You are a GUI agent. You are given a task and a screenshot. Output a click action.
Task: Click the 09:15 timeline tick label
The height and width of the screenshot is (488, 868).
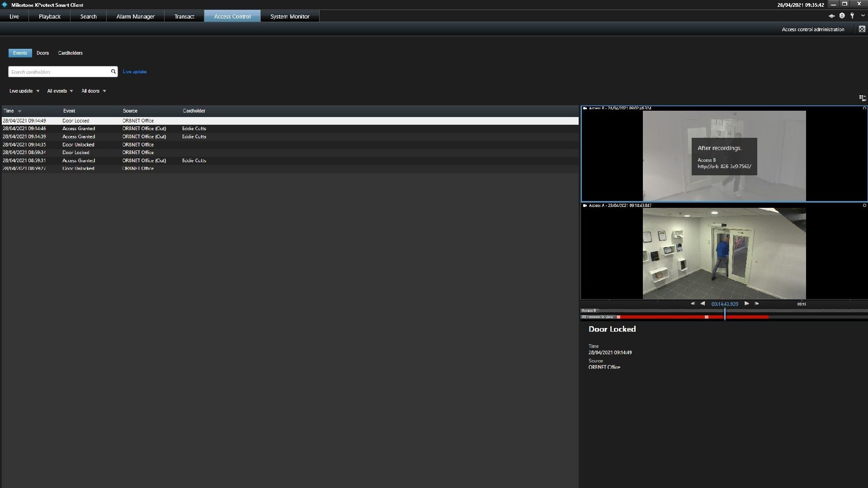click(x=802, y=304)
